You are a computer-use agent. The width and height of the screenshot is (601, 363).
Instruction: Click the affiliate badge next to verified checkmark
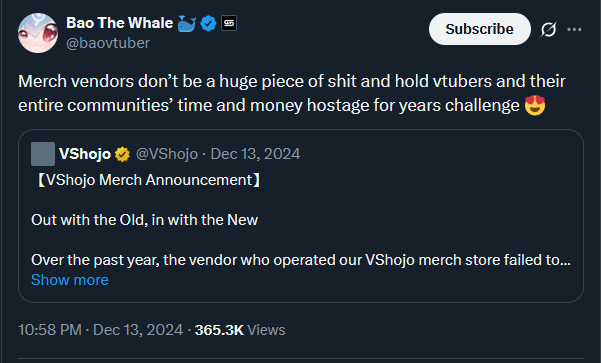(229, 23)
